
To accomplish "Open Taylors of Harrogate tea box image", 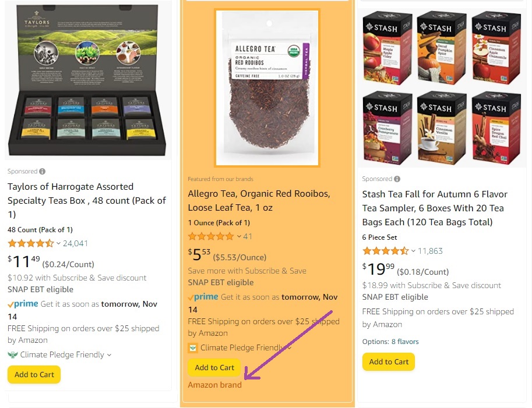I will coord(88,80).
